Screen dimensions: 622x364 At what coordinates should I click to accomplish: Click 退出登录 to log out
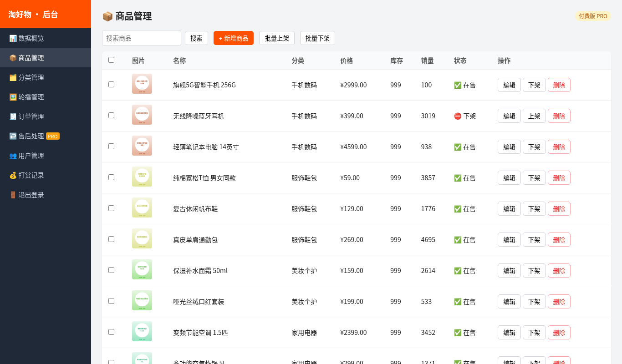tap(46, 195)
